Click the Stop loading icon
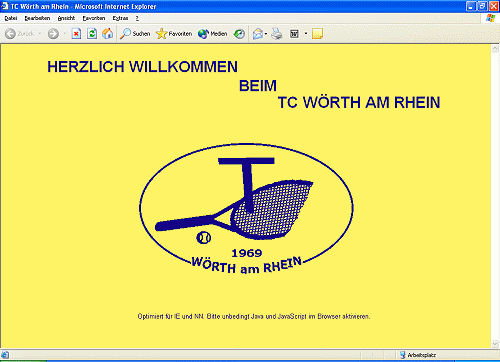This screenshot has width=500, height=362. 76,34
